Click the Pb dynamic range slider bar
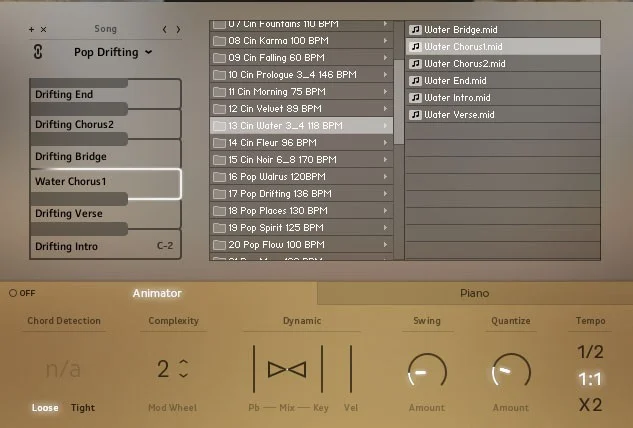Viewport: 633px width, 428px height. coord(254,369)
